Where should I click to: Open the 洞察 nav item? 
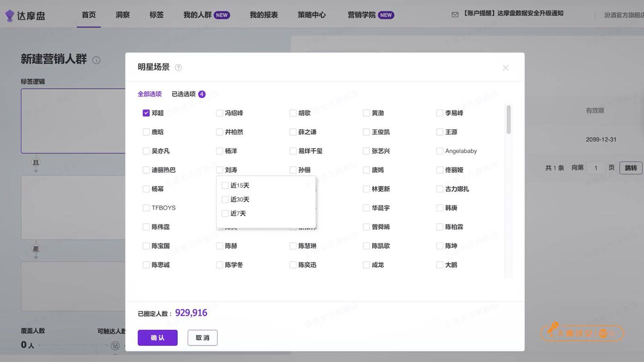(x=123, y=15)
